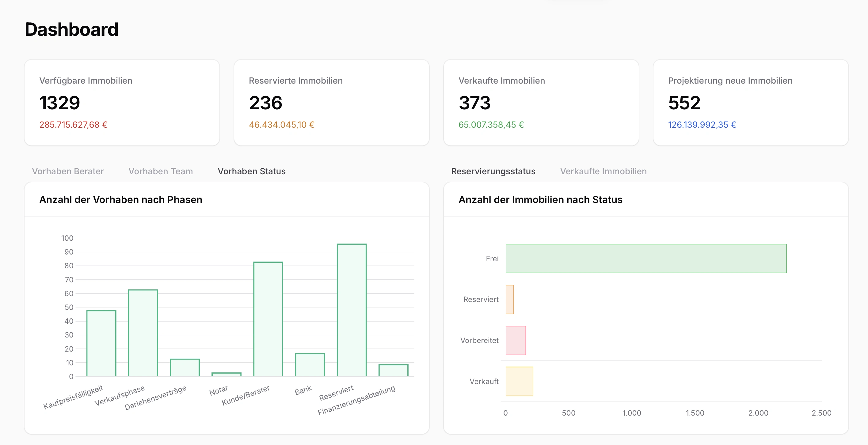Click the Dashboard page heading

(x=71, y=30)
